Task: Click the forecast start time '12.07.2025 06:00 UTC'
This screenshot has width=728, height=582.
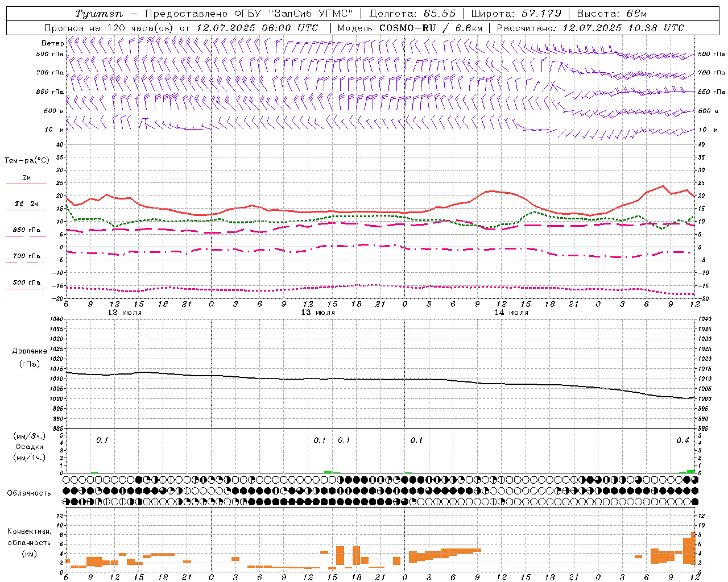Action: [x=257, y=28]
